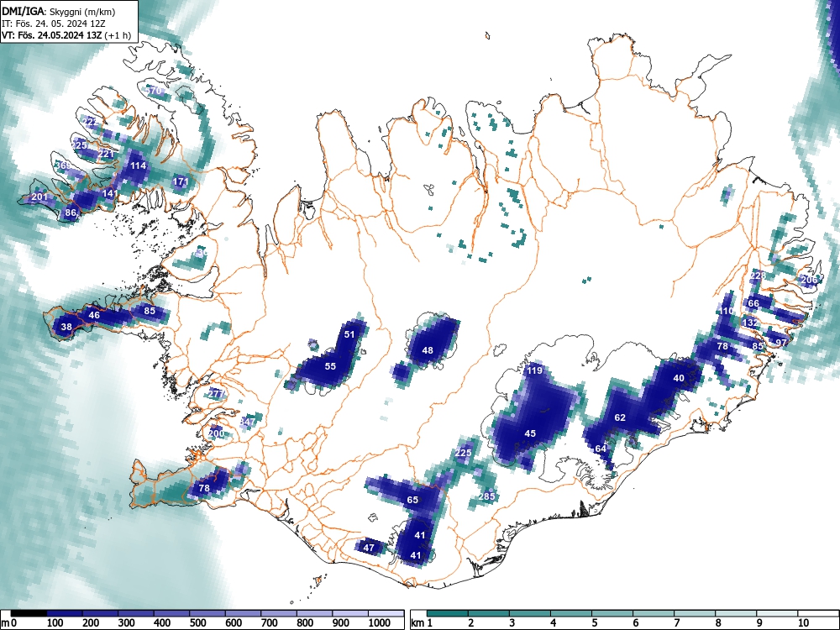
Task: Click the '171' visibility value
Action: click(x=181, y=181)
